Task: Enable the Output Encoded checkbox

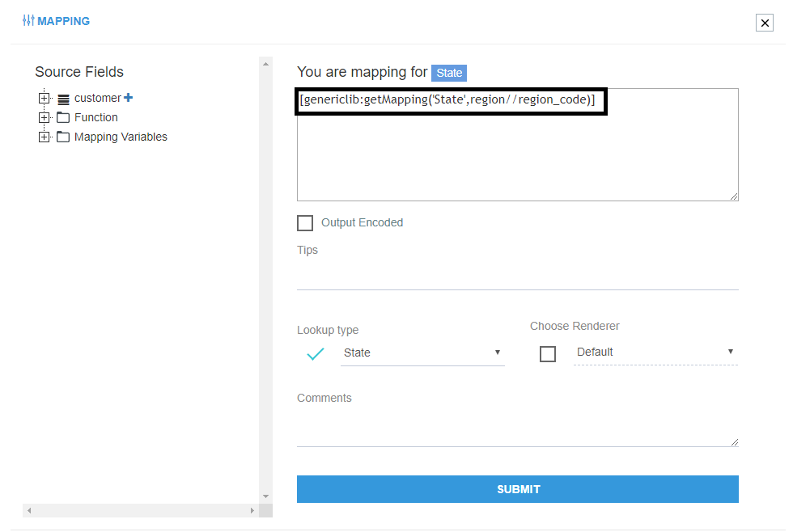Action: coord(305,223)
